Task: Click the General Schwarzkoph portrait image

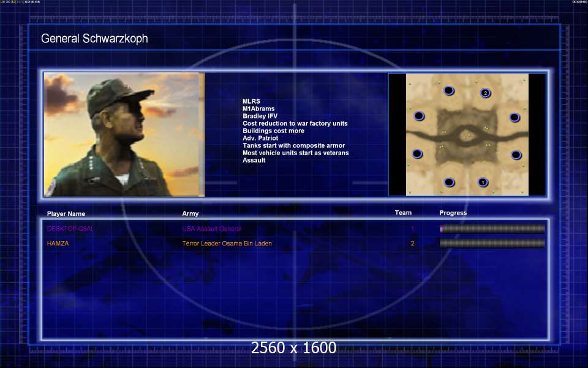Action: [x=124, y=134]
